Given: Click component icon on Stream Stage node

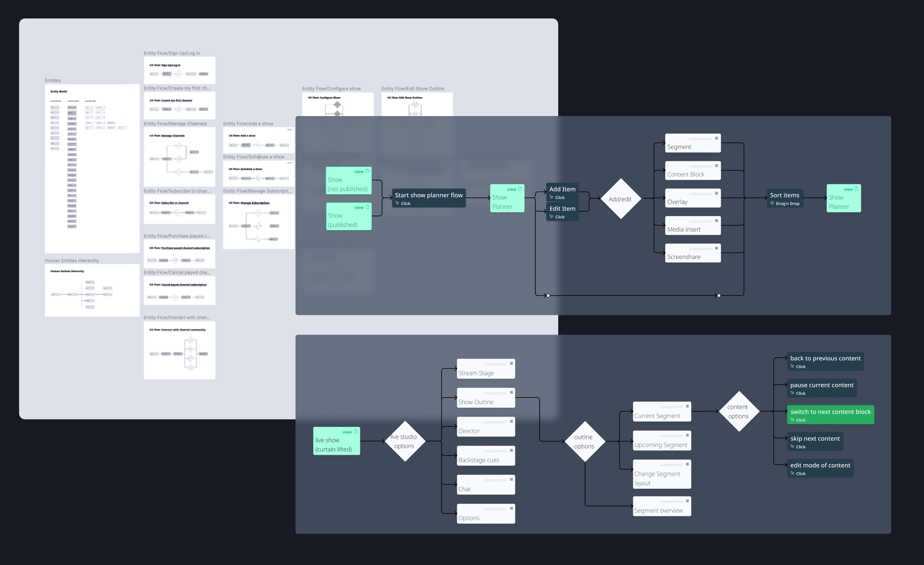Looking at the screenshot, I should [x=511, y=363].
